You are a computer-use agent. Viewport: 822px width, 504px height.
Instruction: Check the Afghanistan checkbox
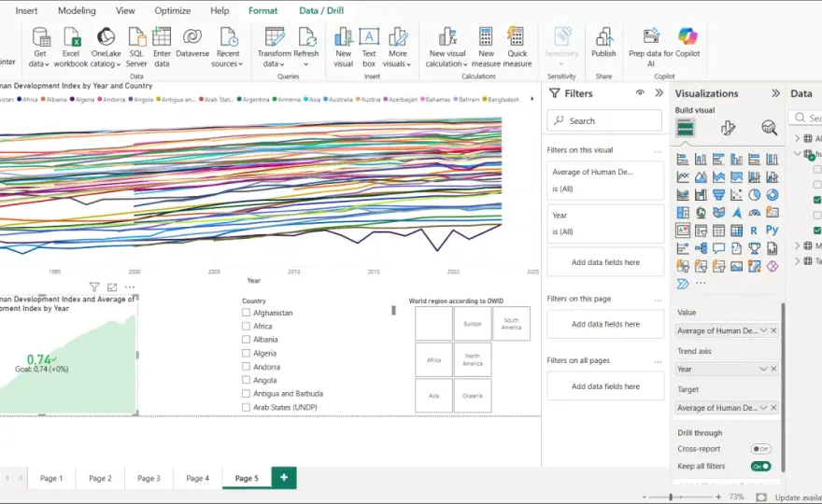[x=246, y=313]
